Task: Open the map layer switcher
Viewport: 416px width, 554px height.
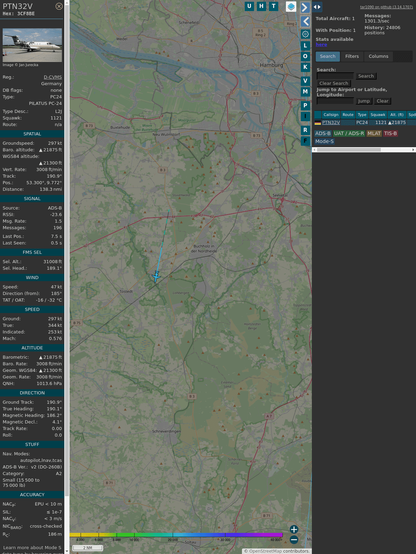Action: (x=291, y=7)
